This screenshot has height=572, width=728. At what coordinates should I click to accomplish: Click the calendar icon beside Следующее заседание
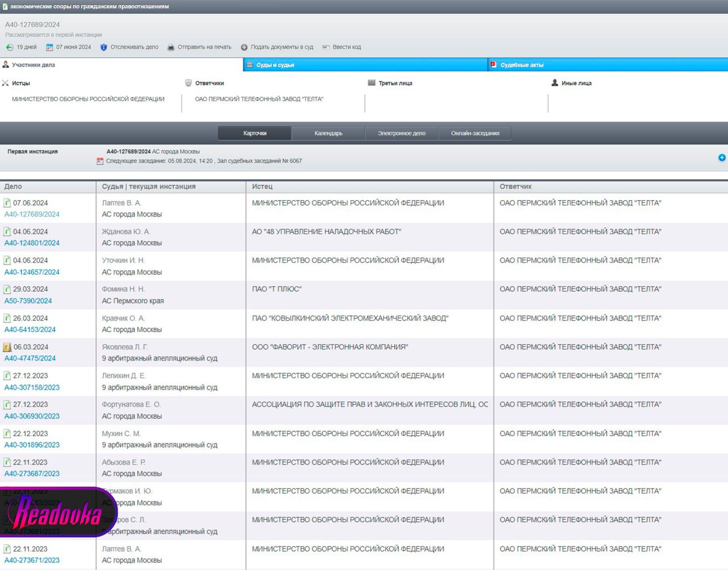[x=100, y=161]
